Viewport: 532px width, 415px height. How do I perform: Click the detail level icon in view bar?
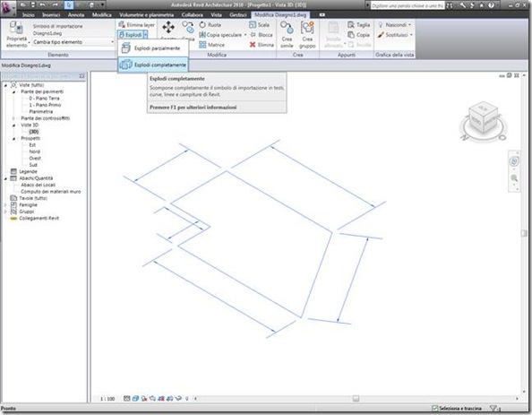[126, 398]
